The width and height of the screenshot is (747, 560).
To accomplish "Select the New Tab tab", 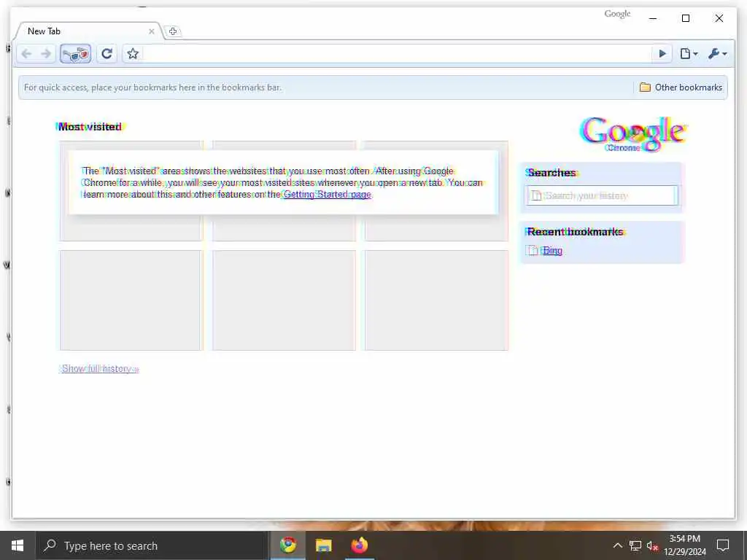I will 88,31.
